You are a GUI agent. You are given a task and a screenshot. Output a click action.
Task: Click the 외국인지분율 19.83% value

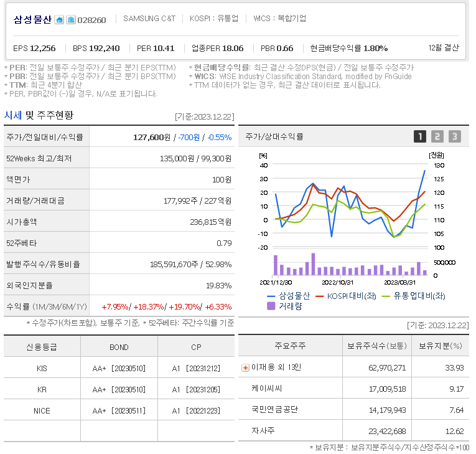218,286
